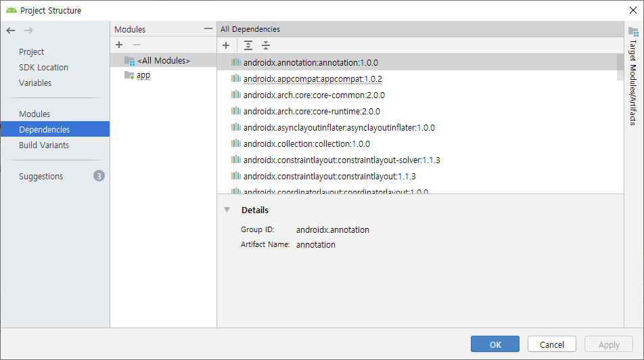Click the All Modules folder icon
644x360 pixels.
[129, 61]
